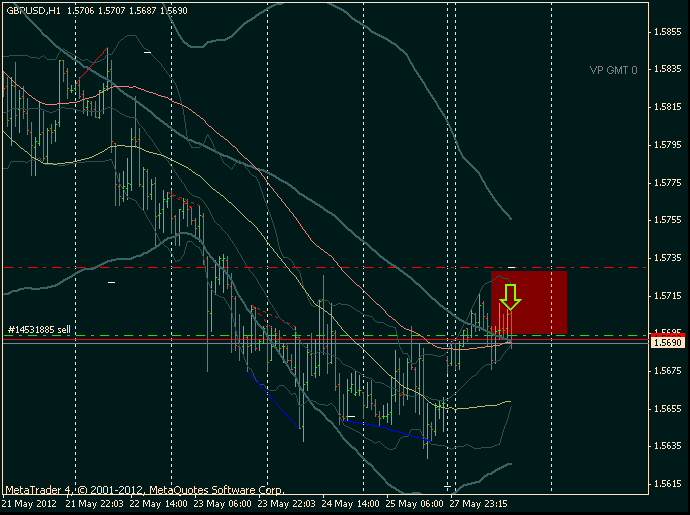Viewport: 690px width, 515px height.
Task: Click the current price tag 1.5690
Action: [667, 342]
